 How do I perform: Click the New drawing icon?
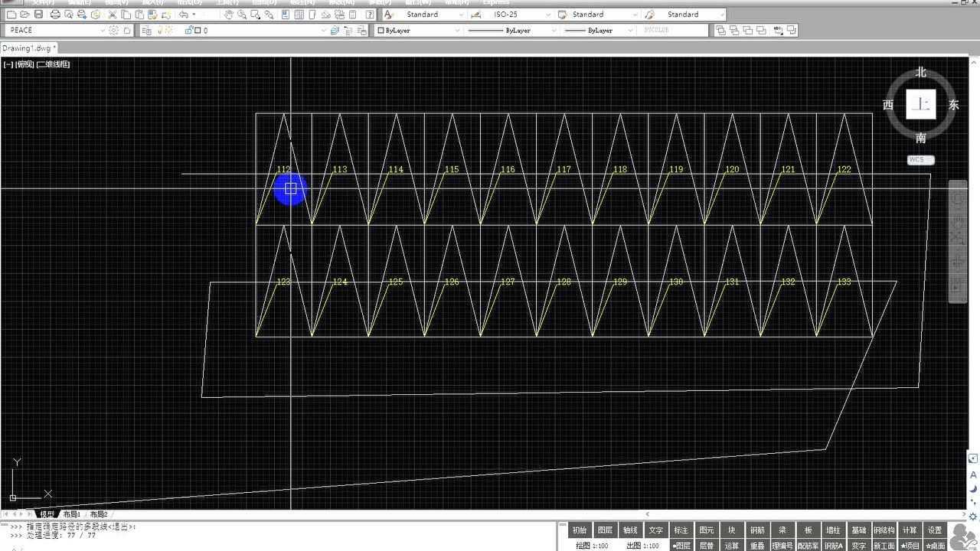pos(11,15)
